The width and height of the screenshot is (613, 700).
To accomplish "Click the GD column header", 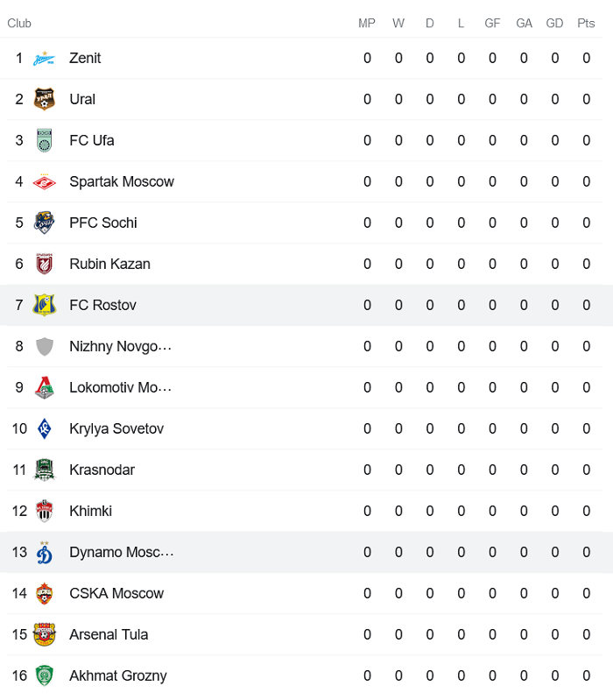I will coord(554,24).
